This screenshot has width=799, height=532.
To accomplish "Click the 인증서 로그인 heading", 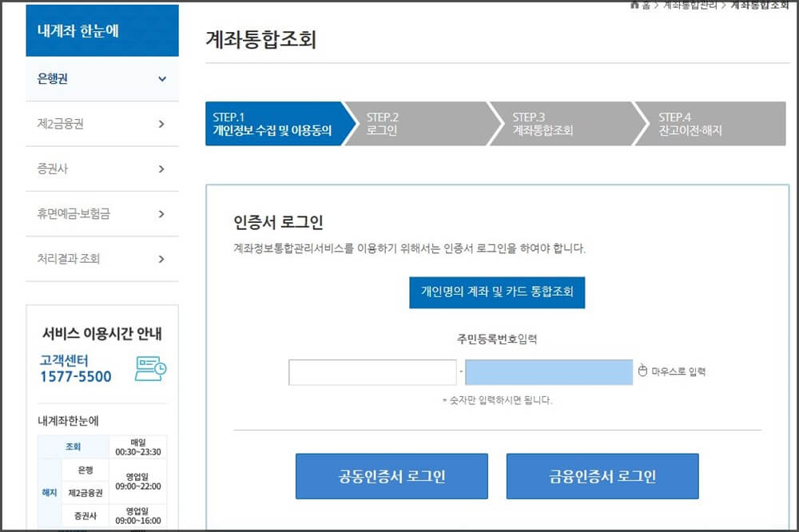I will [278, 222].
